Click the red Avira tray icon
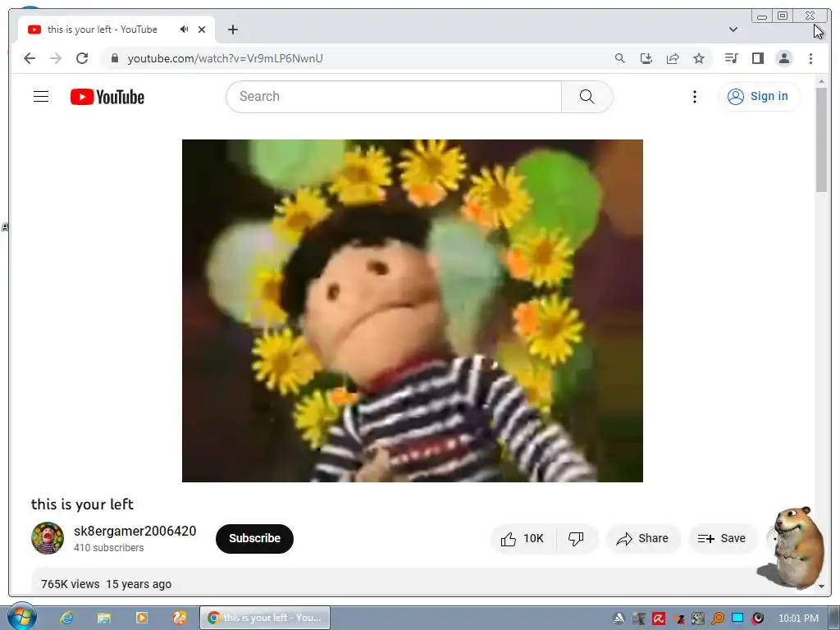 tap(659, 619)
